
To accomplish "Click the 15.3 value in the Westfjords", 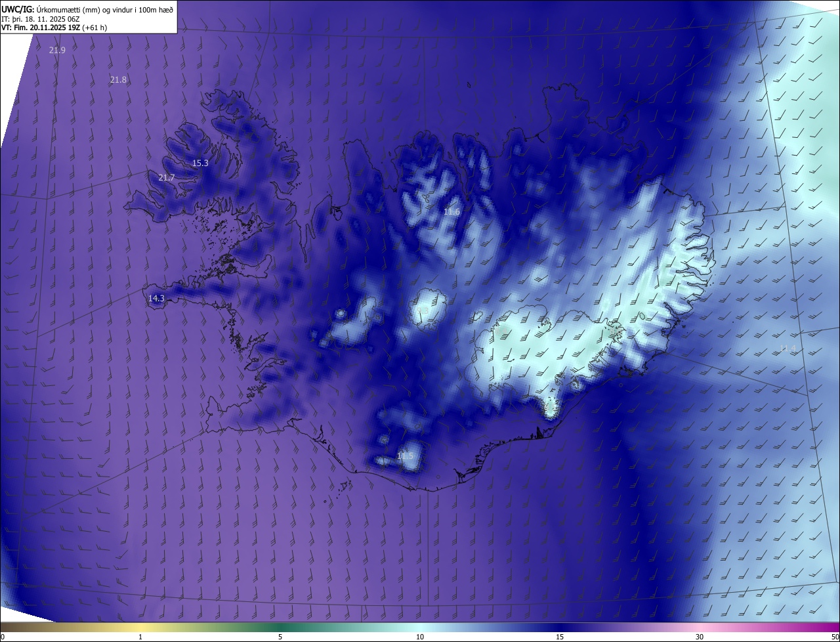I will point(200,163).
